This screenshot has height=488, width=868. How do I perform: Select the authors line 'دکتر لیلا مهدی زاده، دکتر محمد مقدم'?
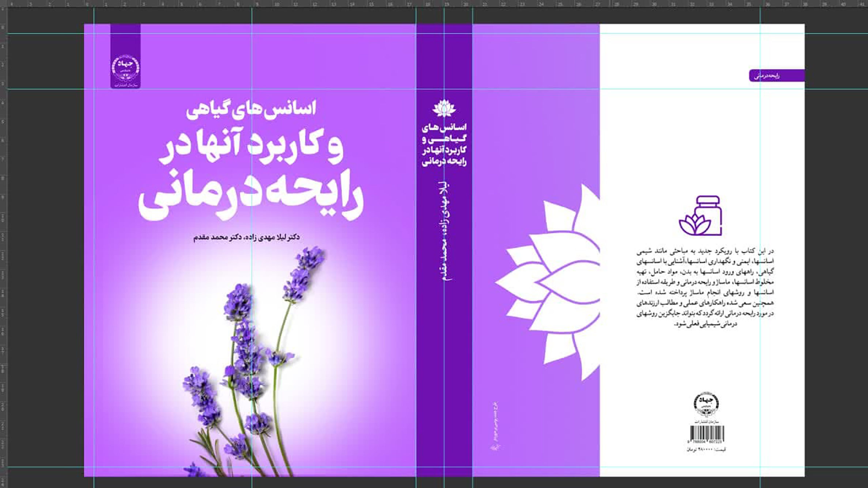point(246,237)
